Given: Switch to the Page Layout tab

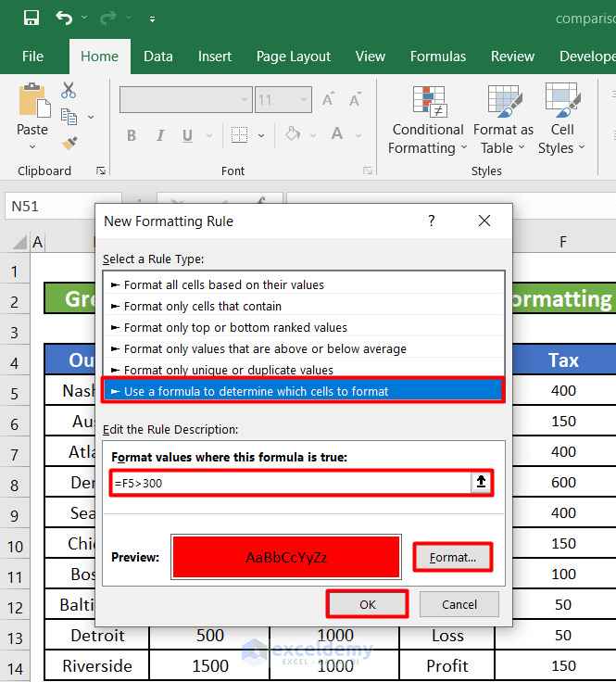Looking at the screenshot, I should tap(294, 57).
